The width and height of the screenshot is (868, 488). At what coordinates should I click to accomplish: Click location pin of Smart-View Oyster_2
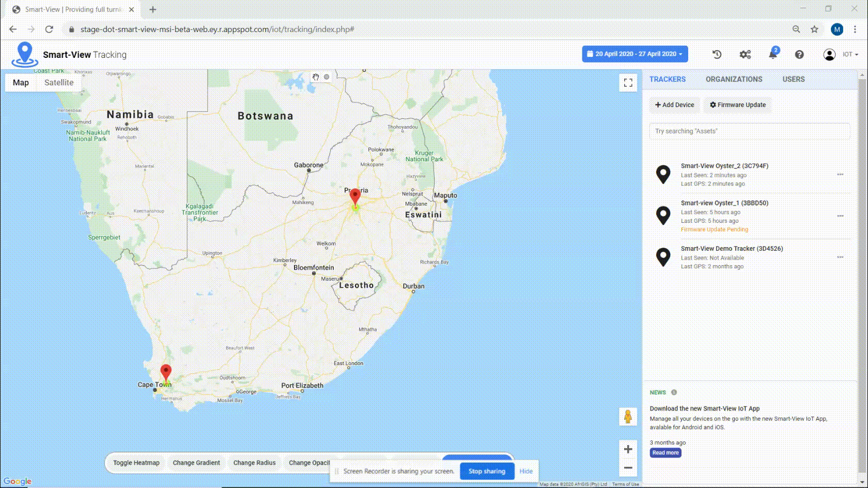pos(663,175)
